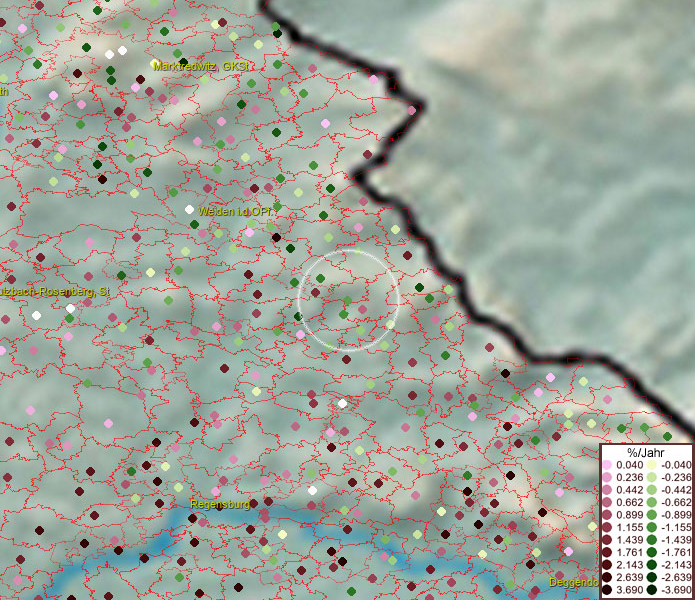Viewport: 695px width, 600px height.
Task: Pick the 0.040 light pink legend swatch
Action: point(608,465)
